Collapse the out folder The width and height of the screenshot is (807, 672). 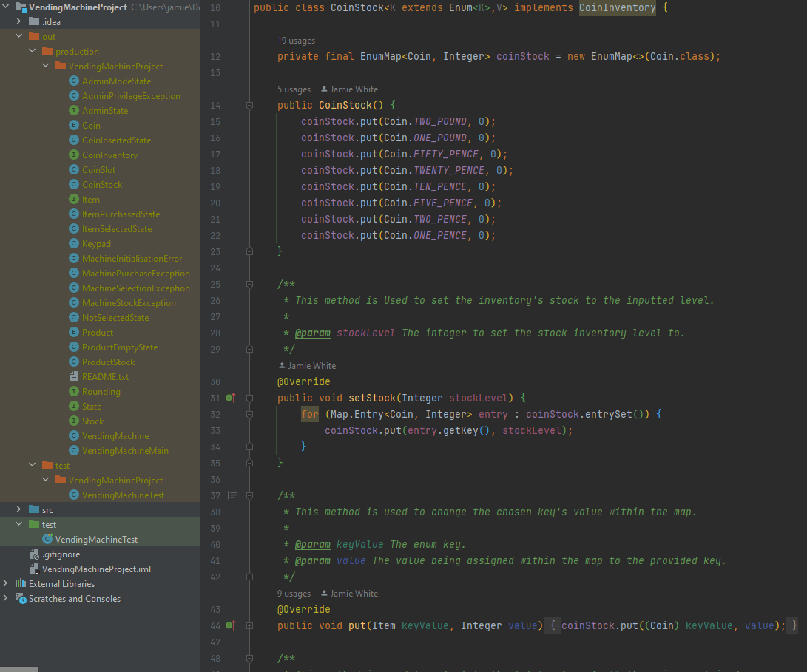click(18, 36)
